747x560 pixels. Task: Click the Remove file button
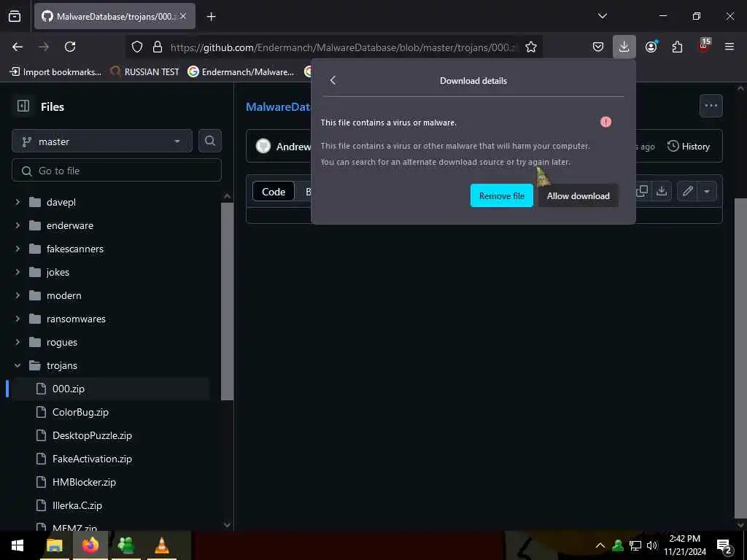click(x=502, y=195)
